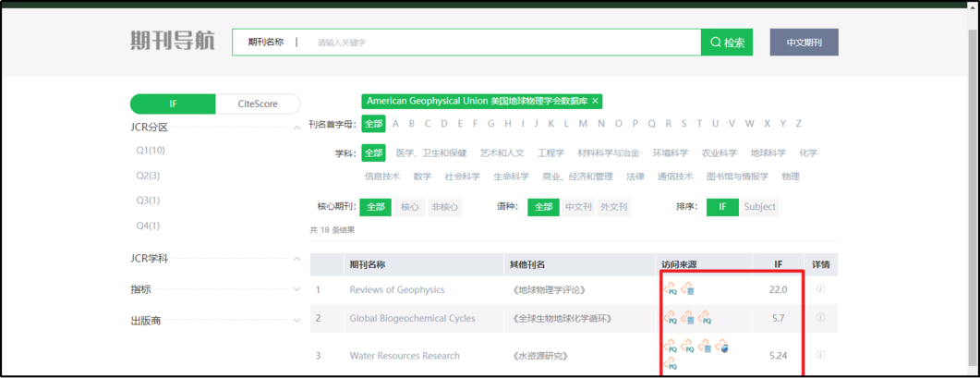
Task: Remove the American Geophysical Union filter tag
Action: click(595, 101)
